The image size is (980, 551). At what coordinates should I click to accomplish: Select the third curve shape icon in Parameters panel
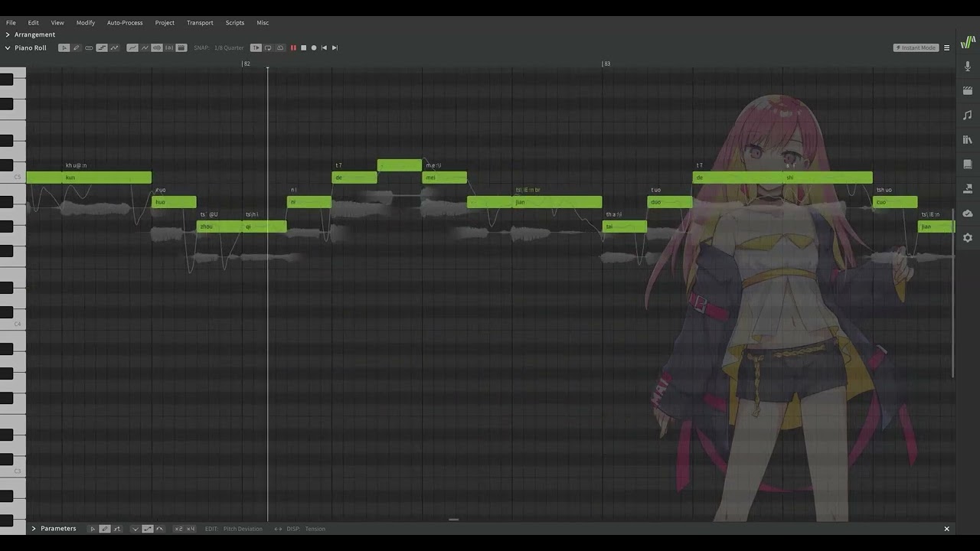[160, 529]
